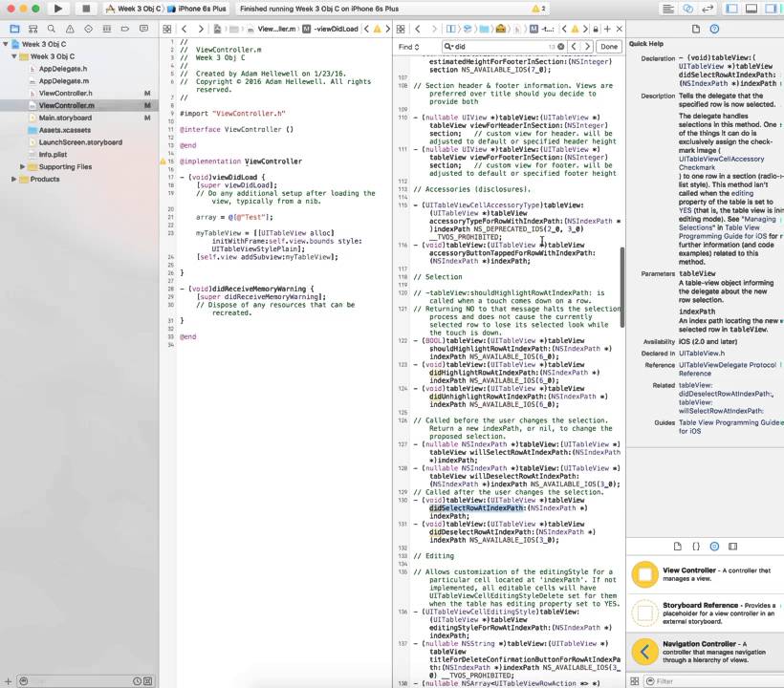This screenshot has width=784, height=688.
Task: Open the Find mode dropdown
Action: click(408, 47)
